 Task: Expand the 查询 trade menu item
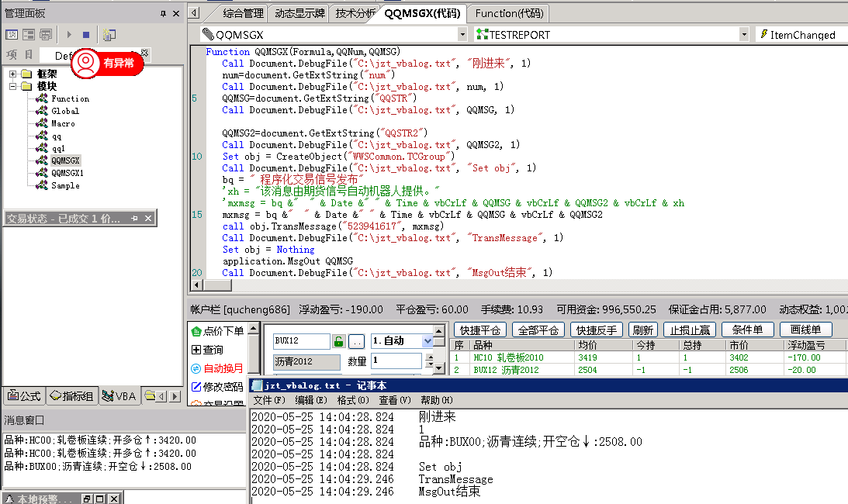tap(208, 350)
